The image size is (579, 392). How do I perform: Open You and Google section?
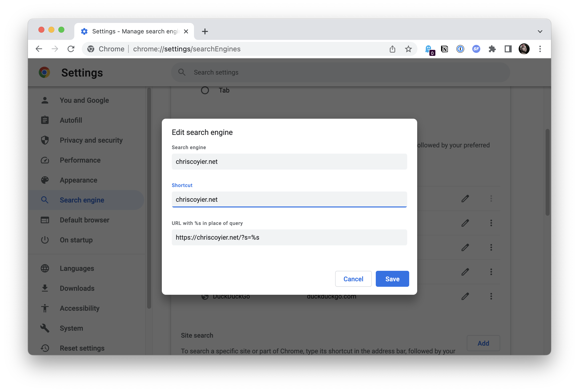pyautogui.click(x=86, y=100)
